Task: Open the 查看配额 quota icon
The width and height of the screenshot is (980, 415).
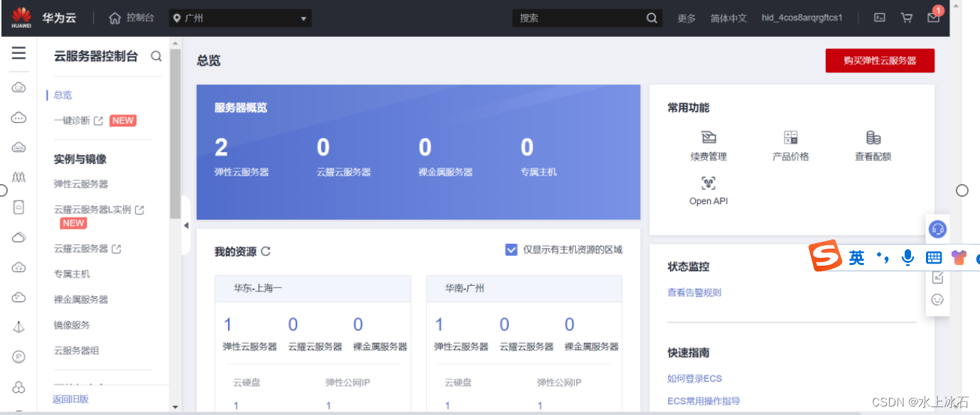Action: click(x=873, y=138)
